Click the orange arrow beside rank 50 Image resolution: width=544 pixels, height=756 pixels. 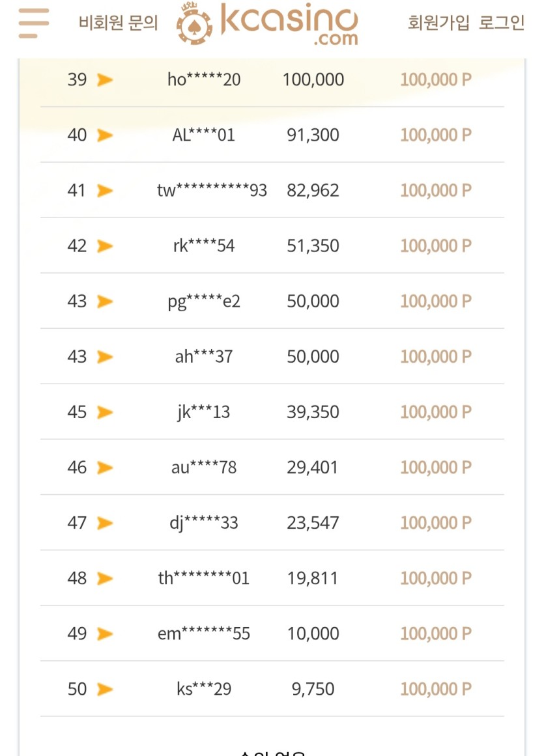[x=105, y=690]
